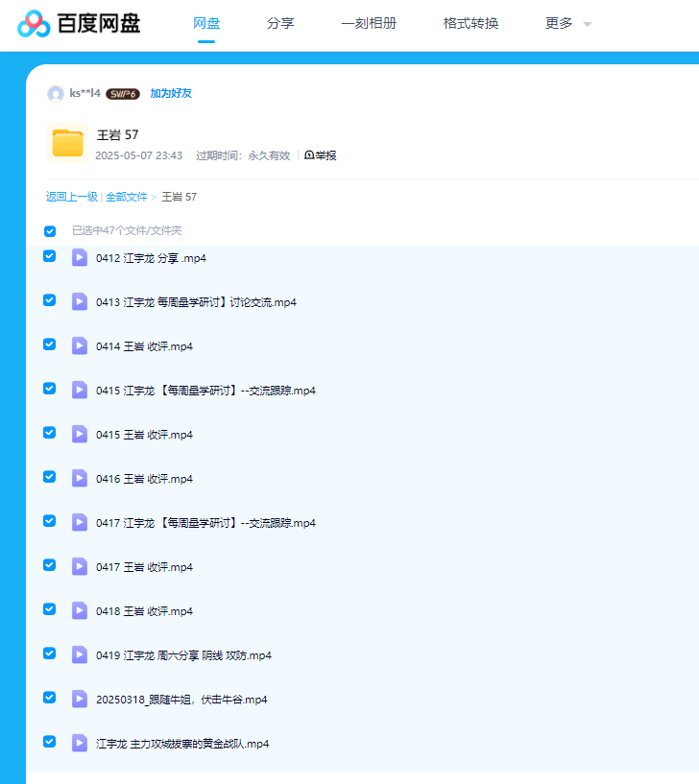The image size is (699, 784).
Task: Click the video icon beside 0414 王岩 收评.mp4
Action: coord(80,346)
